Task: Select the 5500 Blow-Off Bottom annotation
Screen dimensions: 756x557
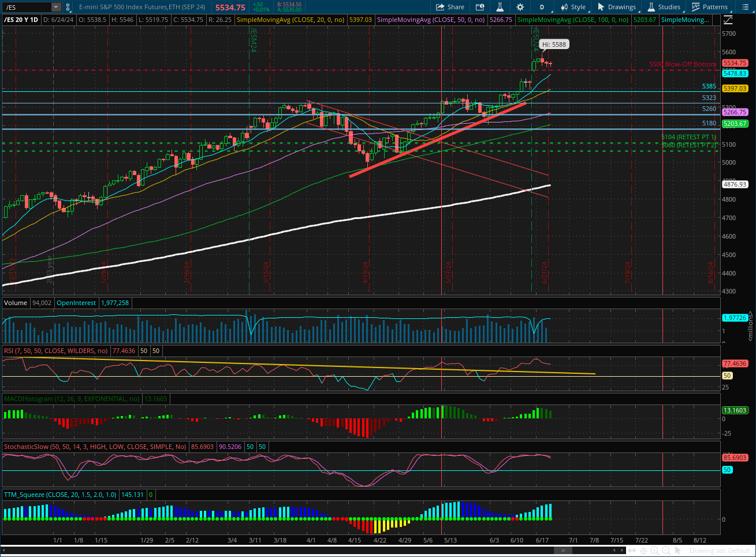Action: pos(682,64)
